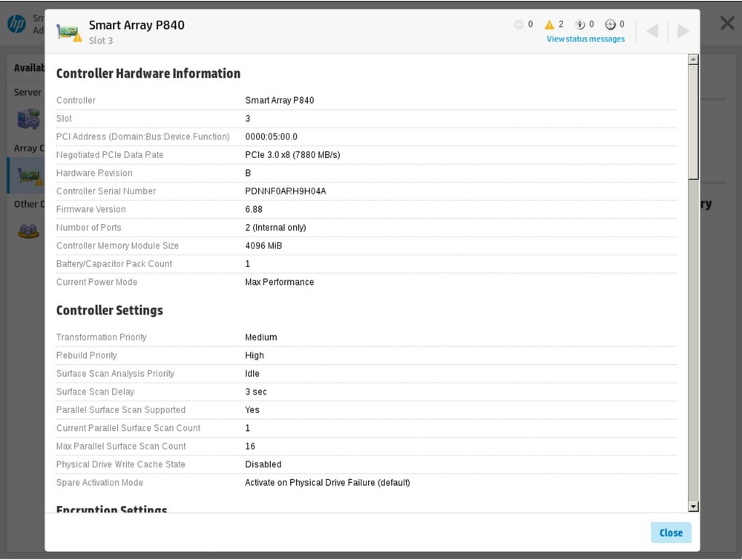Viewport: 742px width, 560px height.
Task: Select the Other Devices icon in sidebar
Action: 28,231
